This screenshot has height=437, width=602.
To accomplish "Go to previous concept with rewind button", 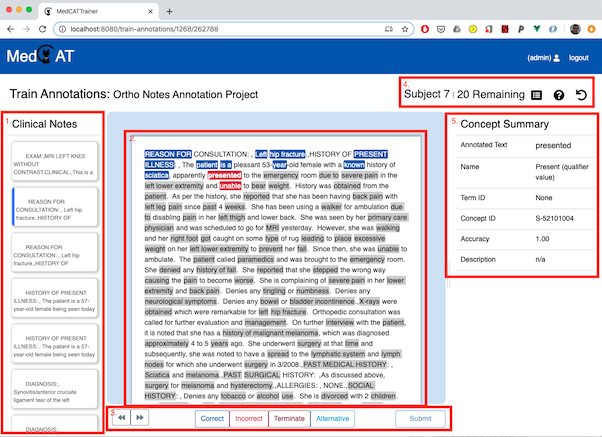I will 120,418.
